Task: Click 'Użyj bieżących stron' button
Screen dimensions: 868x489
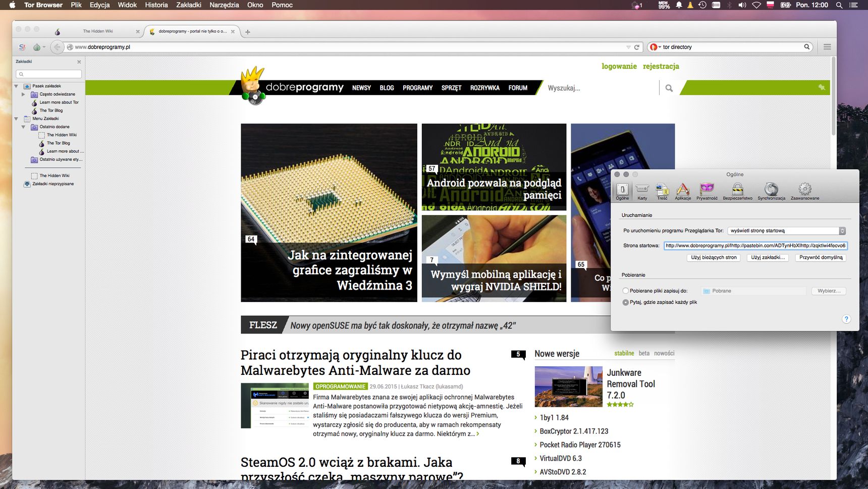Action: coord(714,258)
